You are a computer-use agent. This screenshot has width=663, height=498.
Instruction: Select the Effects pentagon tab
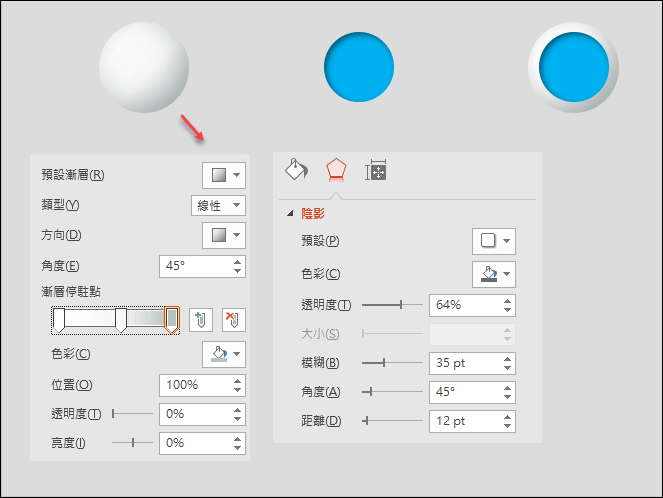pos(336,170)
